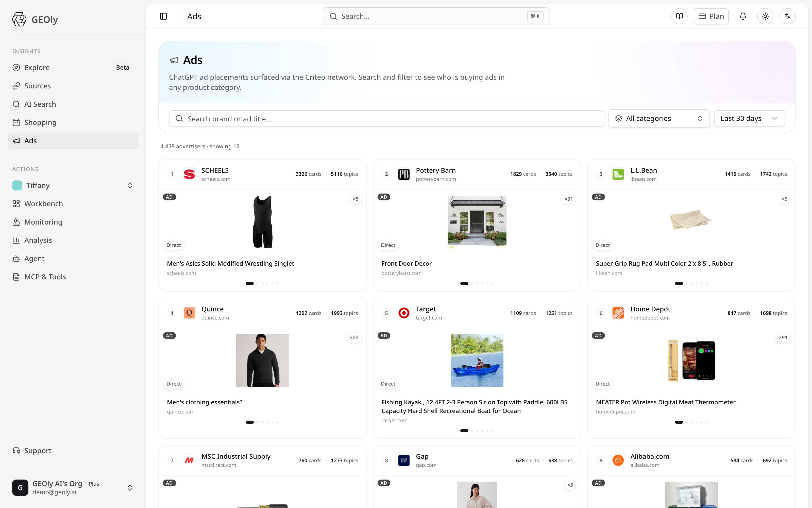
Task: Open the Quince men's clothing ad image
Action: [262, 360]
